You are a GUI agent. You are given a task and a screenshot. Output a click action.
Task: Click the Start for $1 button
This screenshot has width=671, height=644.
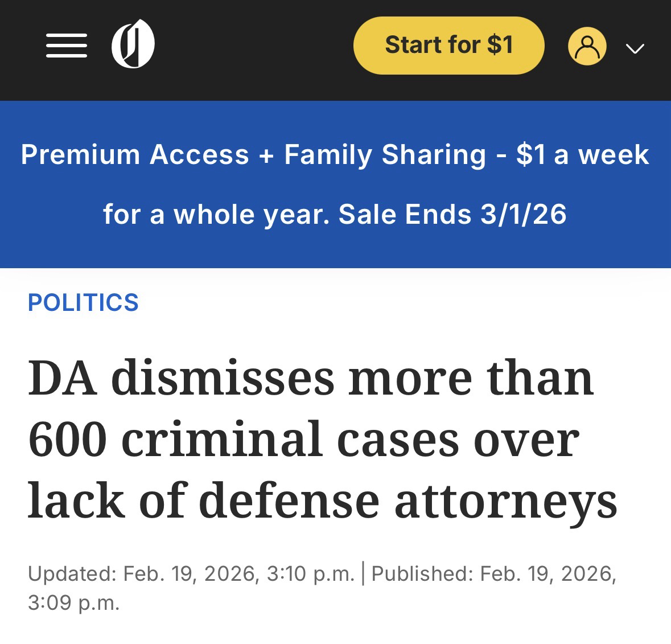[448, 45]
